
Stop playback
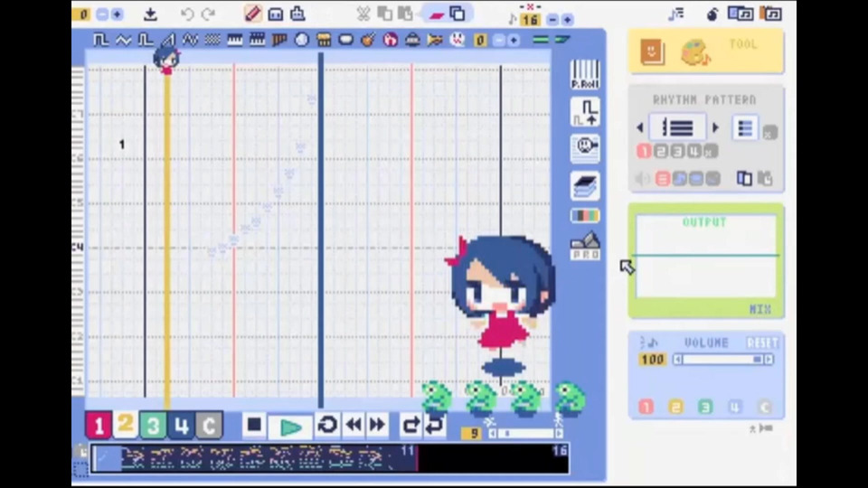tap(254, 425)
